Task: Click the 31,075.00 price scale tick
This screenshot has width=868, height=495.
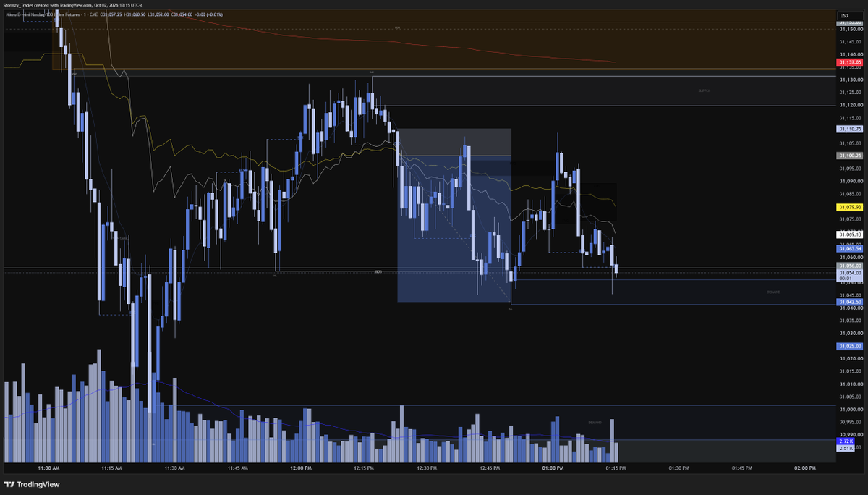Action: [x=849, y=219]
